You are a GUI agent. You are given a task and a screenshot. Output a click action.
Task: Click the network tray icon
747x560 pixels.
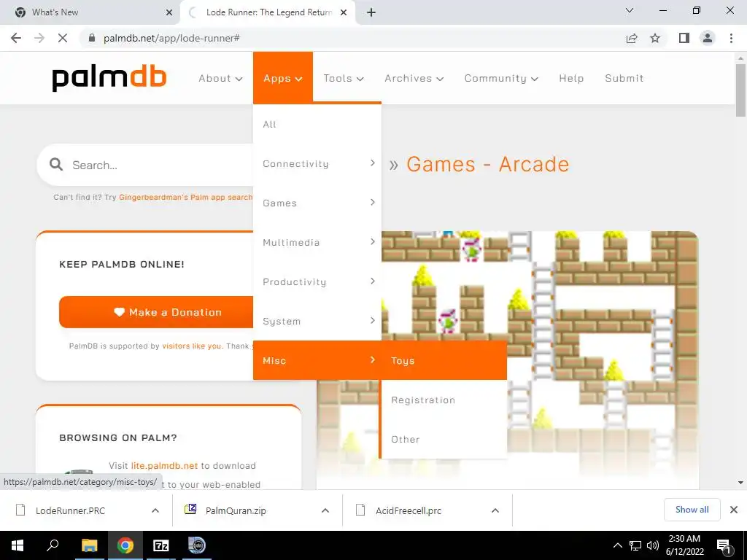635,545
